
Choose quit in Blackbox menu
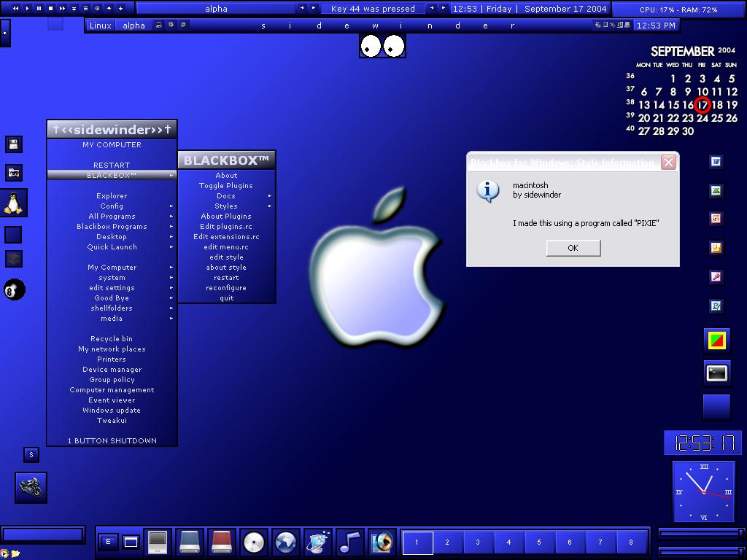point(227,298)
